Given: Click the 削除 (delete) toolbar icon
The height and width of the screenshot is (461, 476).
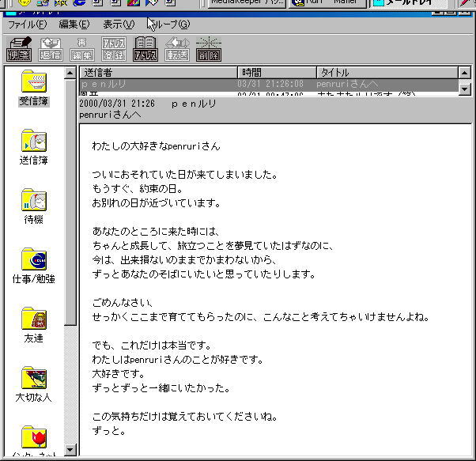Looking at the screenshot, I should coord(209,48).
